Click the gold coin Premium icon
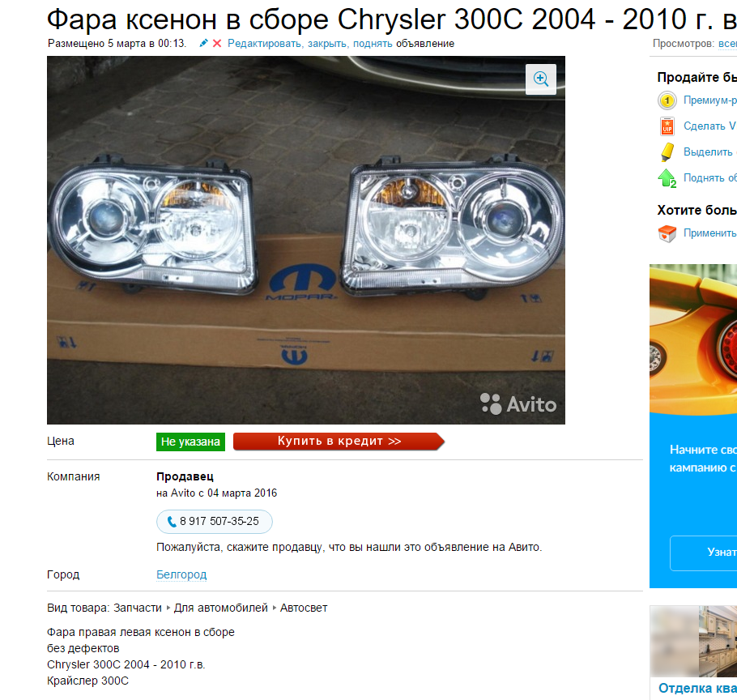737x700 pixels. (x=667, y=100)
